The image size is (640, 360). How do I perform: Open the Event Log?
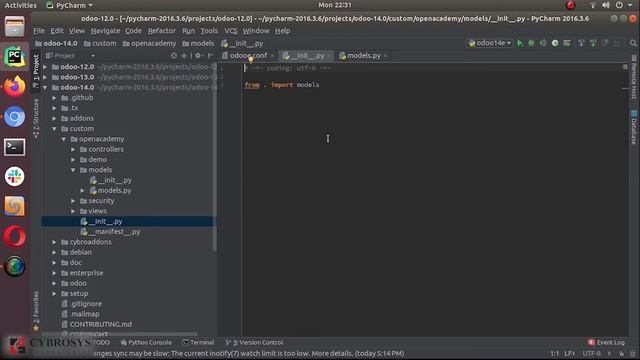[606, 342]
